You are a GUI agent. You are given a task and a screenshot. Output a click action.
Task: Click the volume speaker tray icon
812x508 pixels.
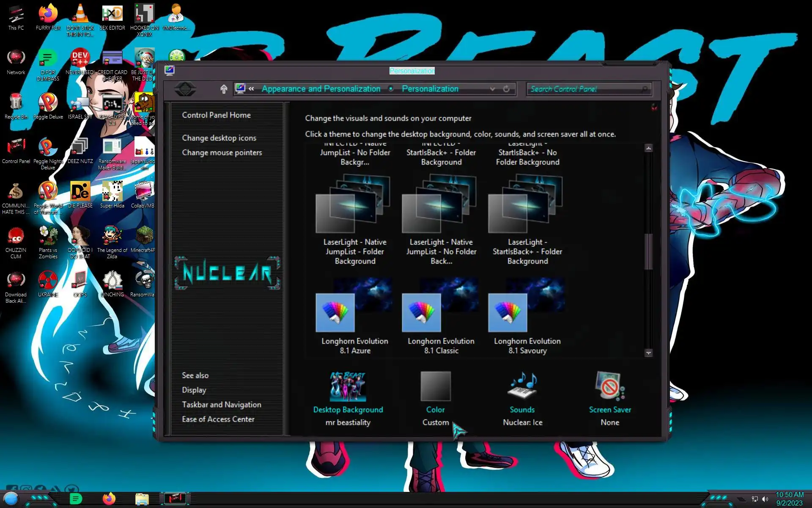point(765,499)
